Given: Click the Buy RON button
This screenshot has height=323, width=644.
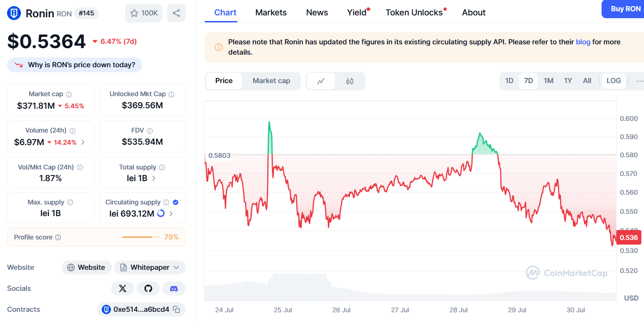Looking at the screenshot, I should [x=623, y=9].
